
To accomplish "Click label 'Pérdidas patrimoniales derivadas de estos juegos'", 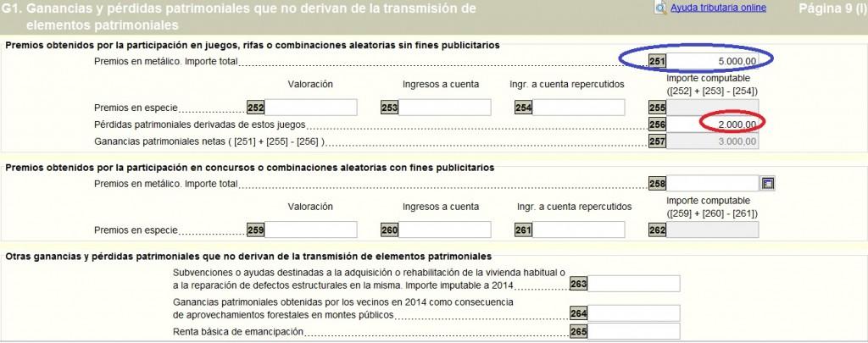I will [x=200, y=125].
